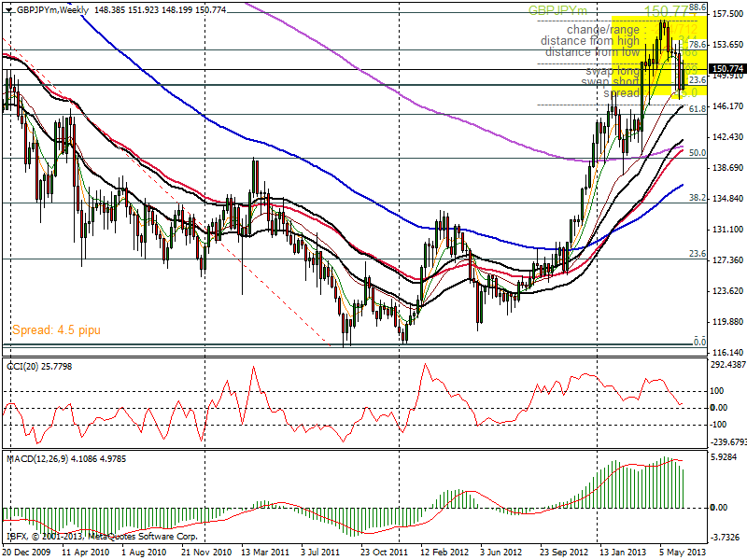This screenshot has height=560, width=747.
Task: Click the 13 Mar 2011 date label
Action: pyautogui.click(x=265, y=553)
